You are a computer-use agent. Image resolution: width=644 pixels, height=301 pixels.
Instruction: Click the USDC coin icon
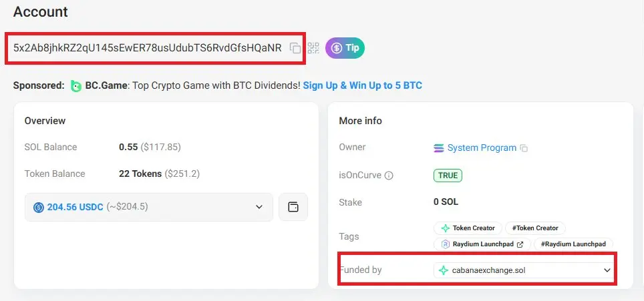click(39, 207)
